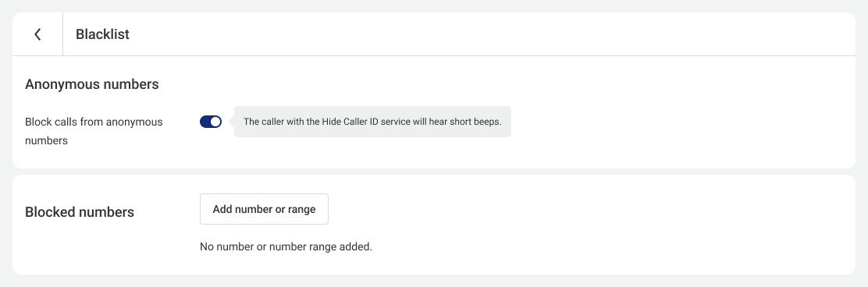Disable blocking calls from anonymous numbers
Viewport: 868px width, 287px height.
coord(211,122)
